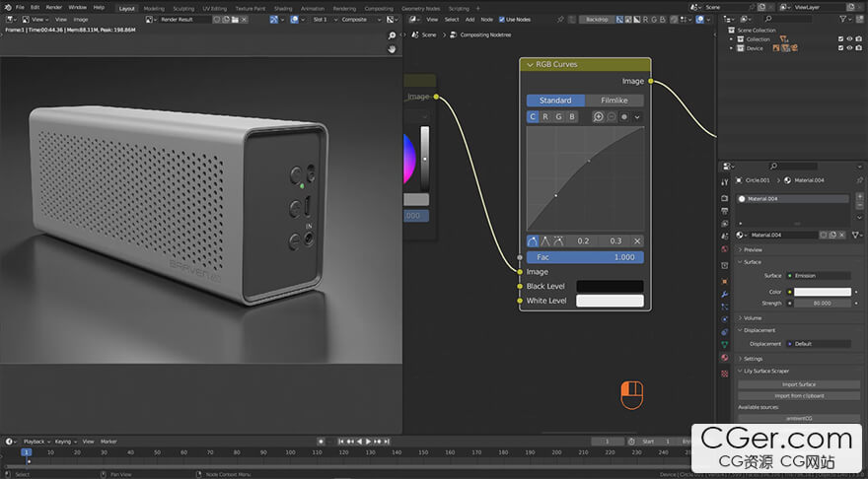Click the zoom-in magnifier on RGB Curves
The width and height of the screenshot is (868, 479).
(x=598, y=116)
